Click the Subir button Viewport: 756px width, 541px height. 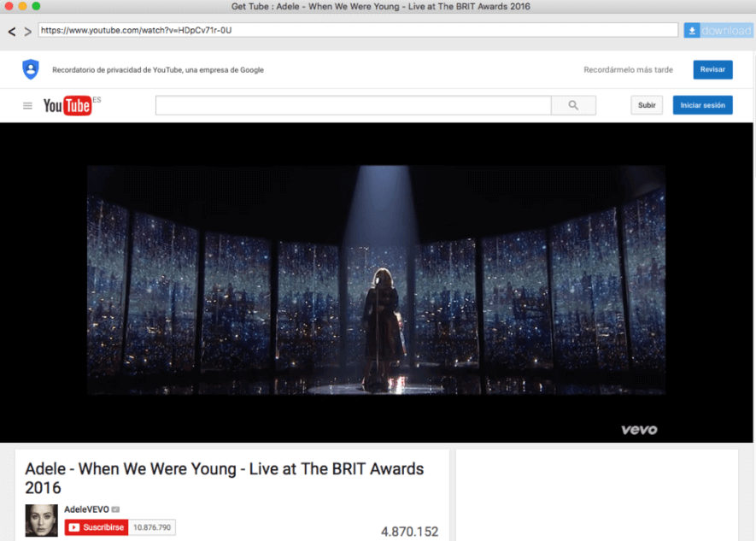(x=647, y=105)
